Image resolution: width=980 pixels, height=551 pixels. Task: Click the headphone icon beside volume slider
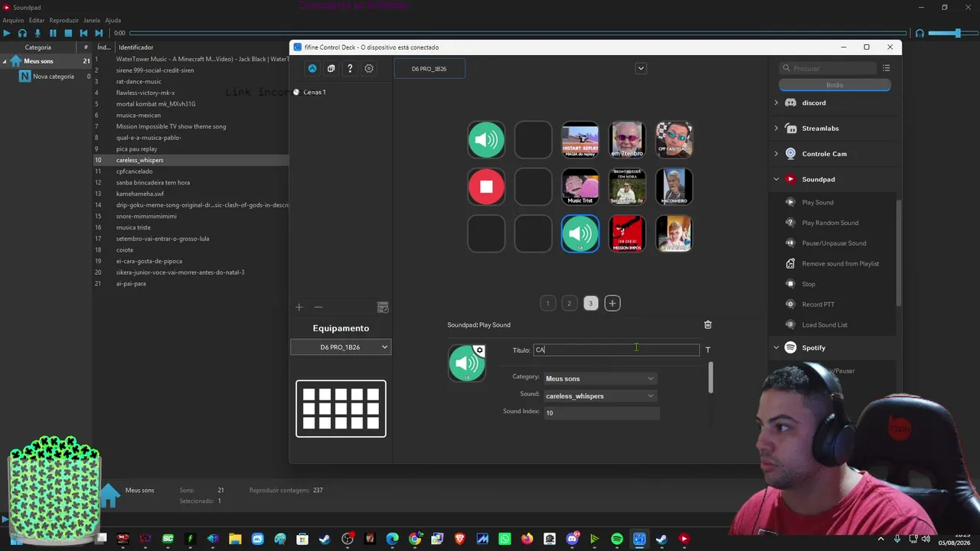920,33
